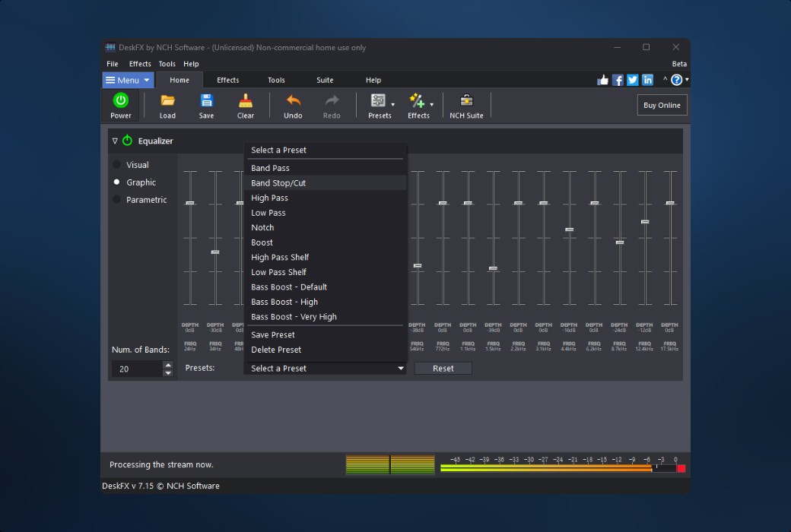791x532 pixels.
Task: Clear all effects with the Clear icon
Action: 245,100
